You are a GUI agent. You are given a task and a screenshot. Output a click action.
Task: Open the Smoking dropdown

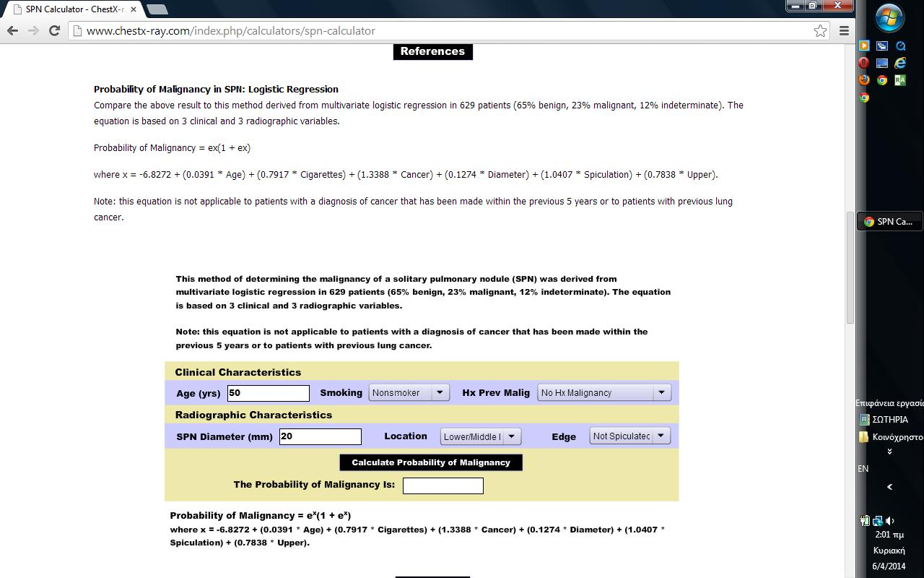point(409,392)
